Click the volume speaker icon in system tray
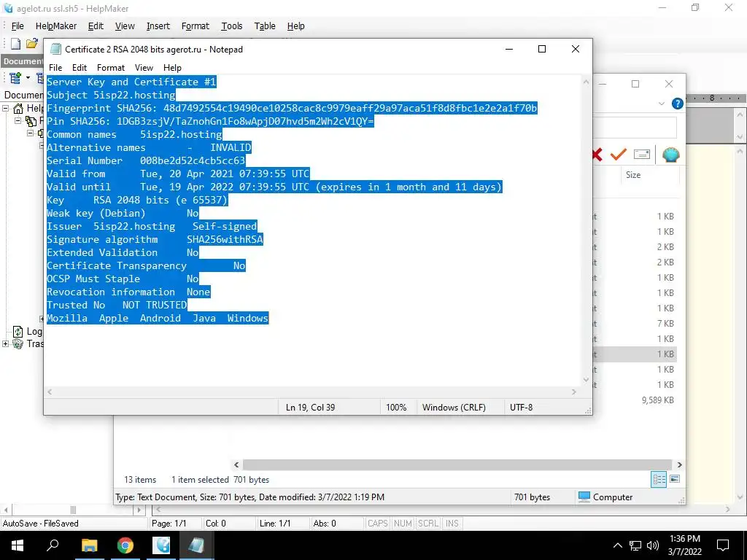The height and width of the screenshot is (560, 747). 653,545
